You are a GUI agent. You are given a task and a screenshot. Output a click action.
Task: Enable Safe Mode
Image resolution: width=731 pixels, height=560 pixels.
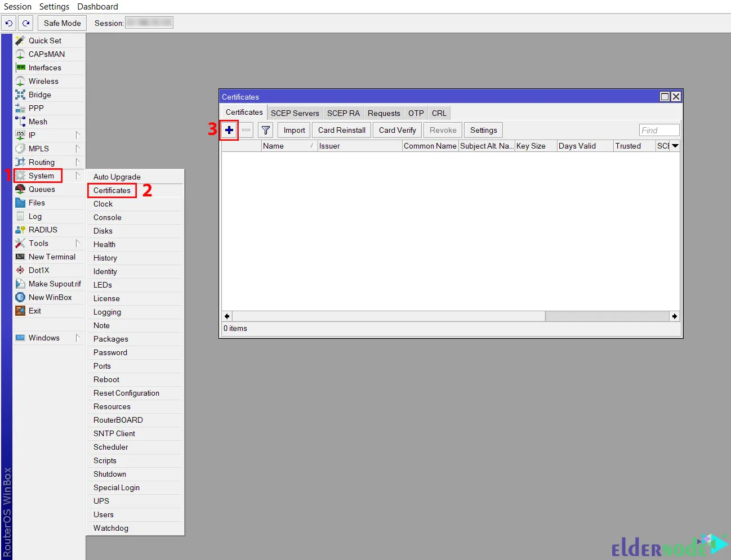[x=61, y=23]
